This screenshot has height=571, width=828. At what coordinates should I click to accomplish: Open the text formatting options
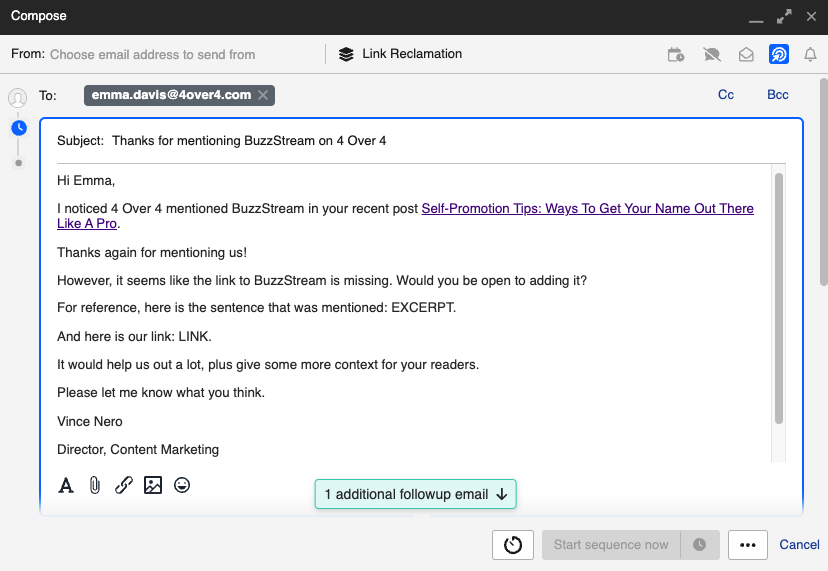point(66,485)
